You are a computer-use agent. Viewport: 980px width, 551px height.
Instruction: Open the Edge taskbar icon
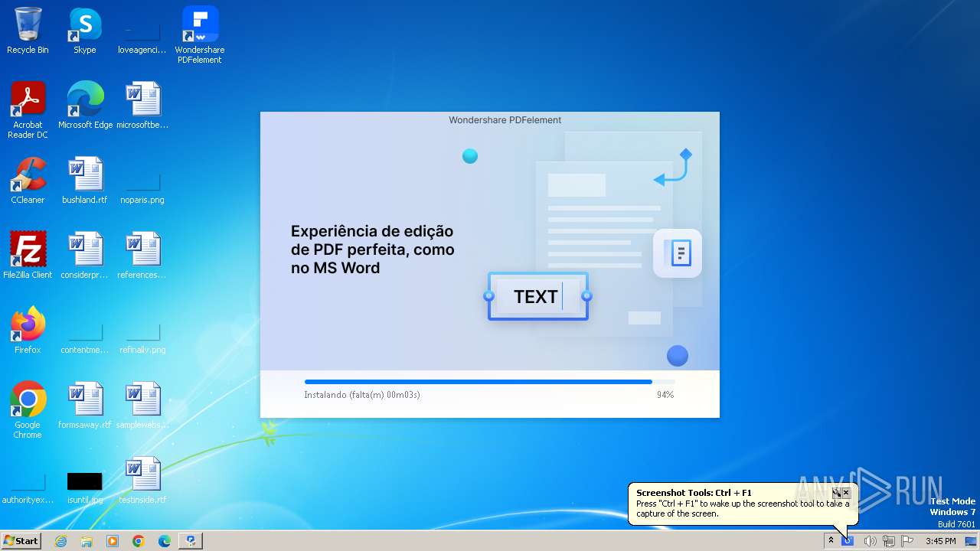click(165, 541)
